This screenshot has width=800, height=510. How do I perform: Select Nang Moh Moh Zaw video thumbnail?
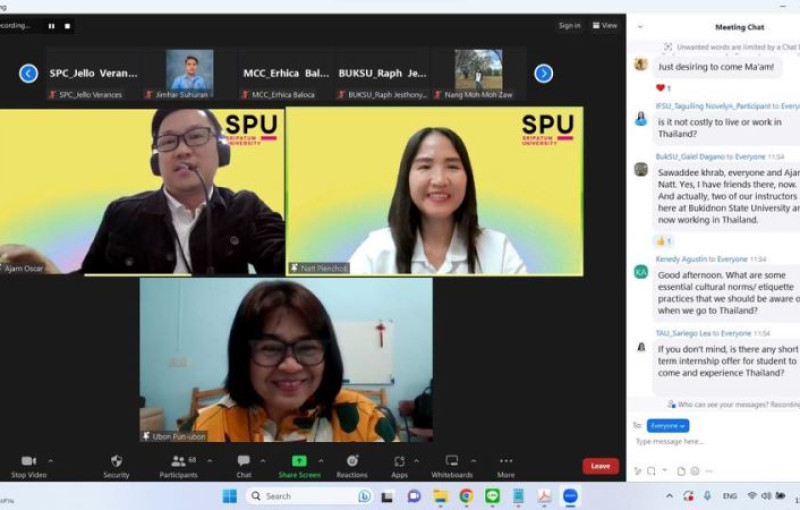coord(479,74)
